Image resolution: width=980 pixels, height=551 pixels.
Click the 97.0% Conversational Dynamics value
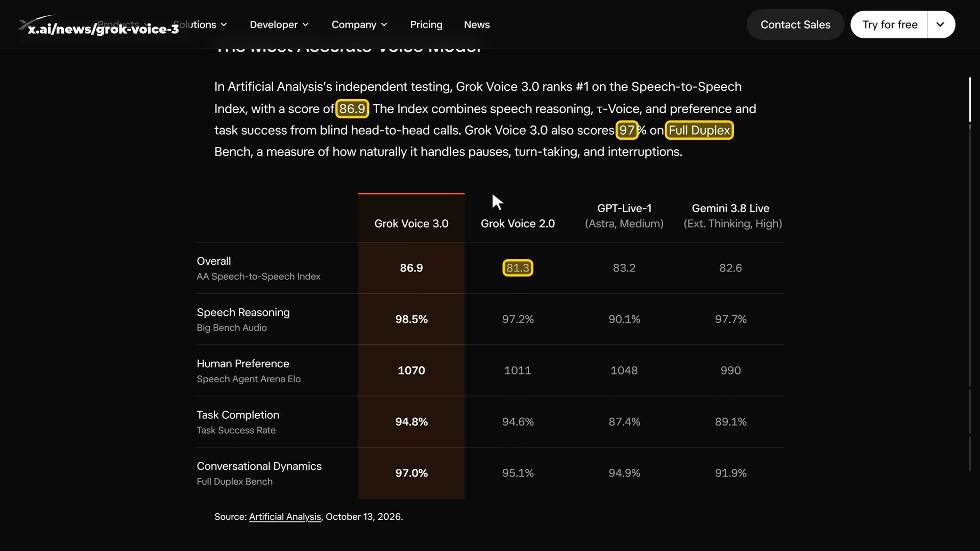coord(411,473)
